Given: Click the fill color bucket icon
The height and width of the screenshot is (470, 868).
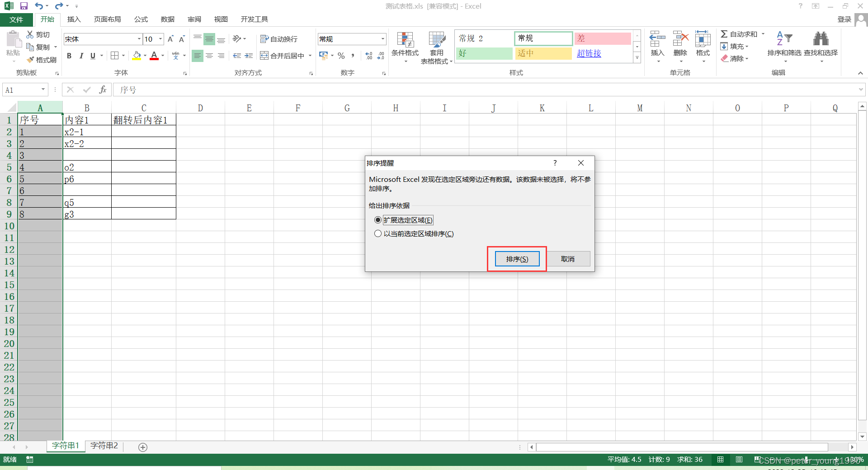Looking at the screenshot, I should coord(137,56).
